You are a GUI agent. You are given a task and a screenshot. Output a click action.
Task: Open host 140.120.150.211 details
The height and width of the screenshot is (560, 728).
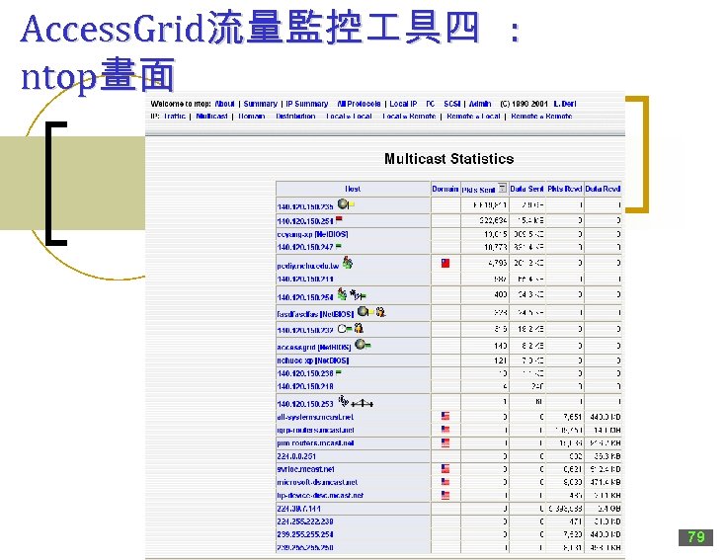tap(305, 280)
